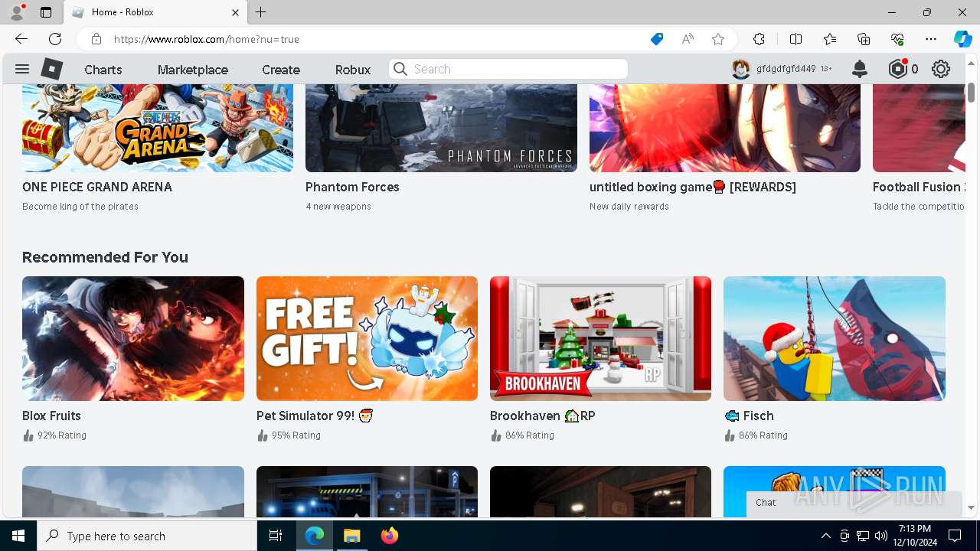
Task: Open ONE PIECE GRAND ARENA title link
Action: pos(97,187)
